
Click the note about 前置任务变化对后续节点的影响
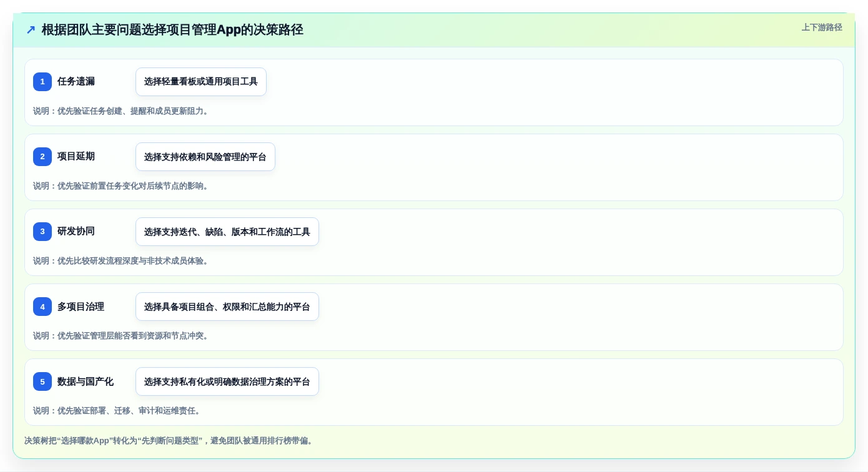click(121, 186)
